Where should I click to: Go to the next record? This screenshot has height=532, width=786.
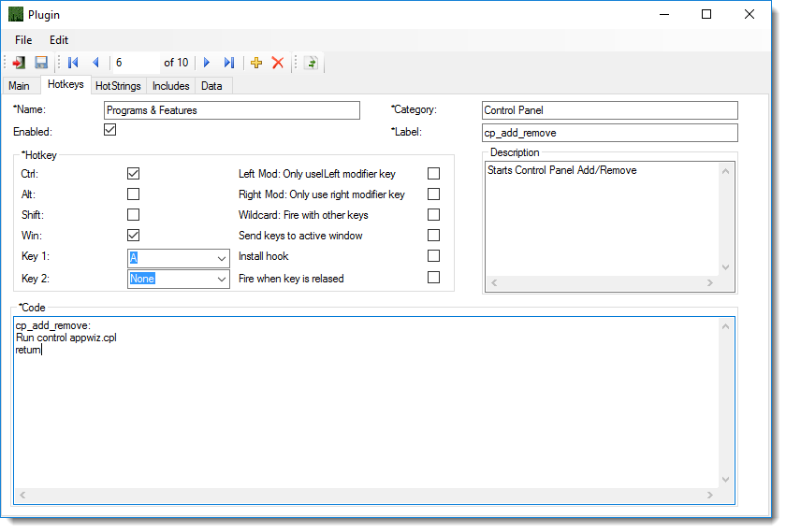point(207,63)
